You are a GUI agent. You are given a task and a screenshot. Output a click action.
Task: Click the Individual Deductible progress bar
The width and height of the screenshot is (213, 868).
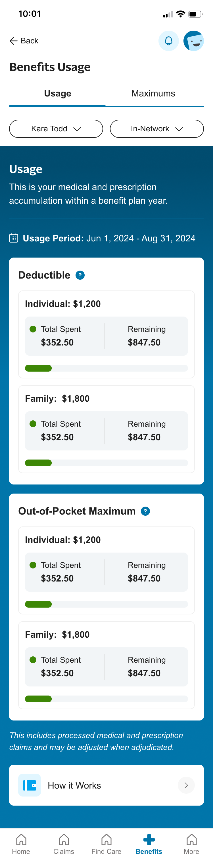[106, 368]
